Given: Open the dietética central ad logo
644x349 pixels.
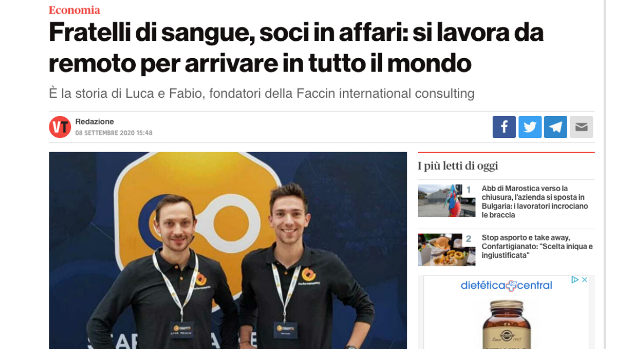Looking at the screenshot, I should point(506,286).
